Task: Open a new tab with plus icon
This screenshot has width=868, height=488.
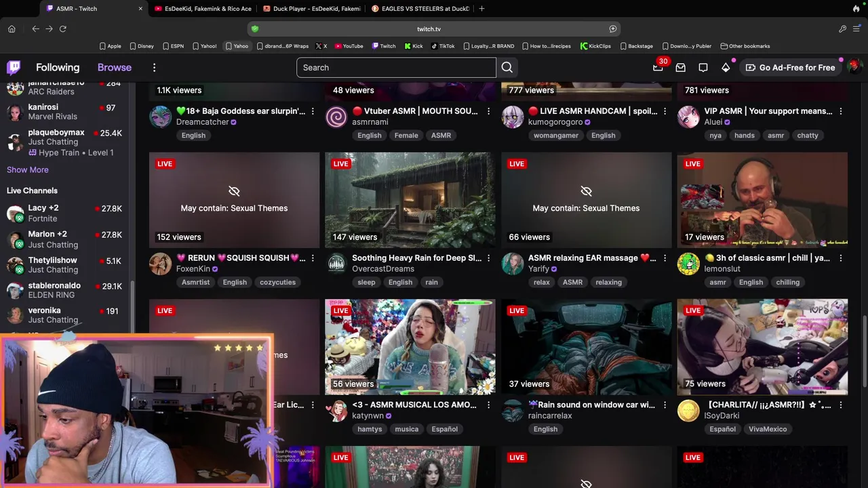Action: click(481, 8)
